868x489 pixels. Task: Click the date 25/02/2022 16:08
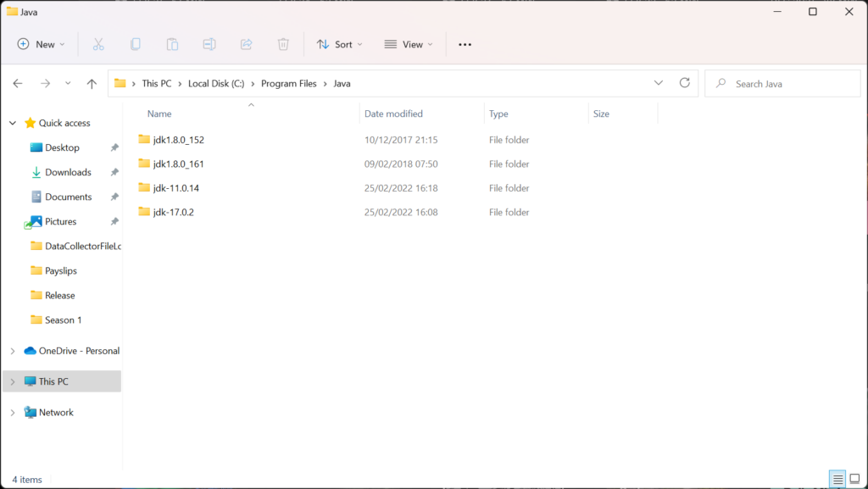click(401, 212)
